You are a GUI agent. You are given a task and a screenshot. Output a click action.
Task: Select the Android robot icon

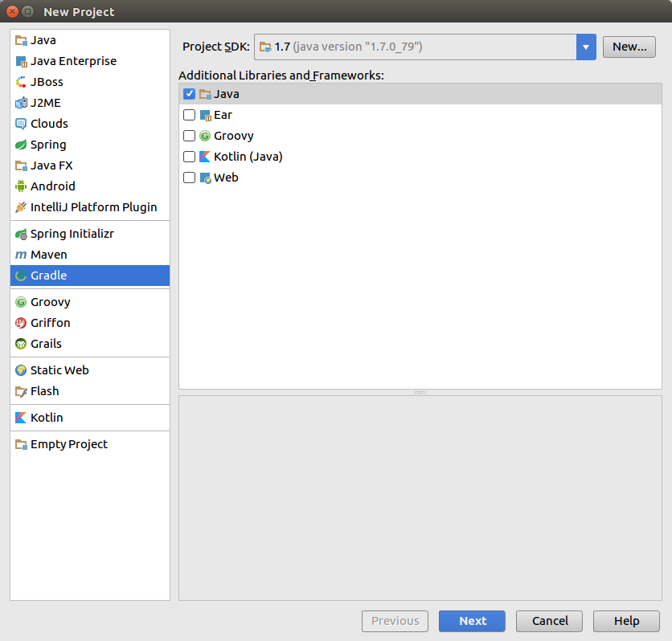pos(21,186)
